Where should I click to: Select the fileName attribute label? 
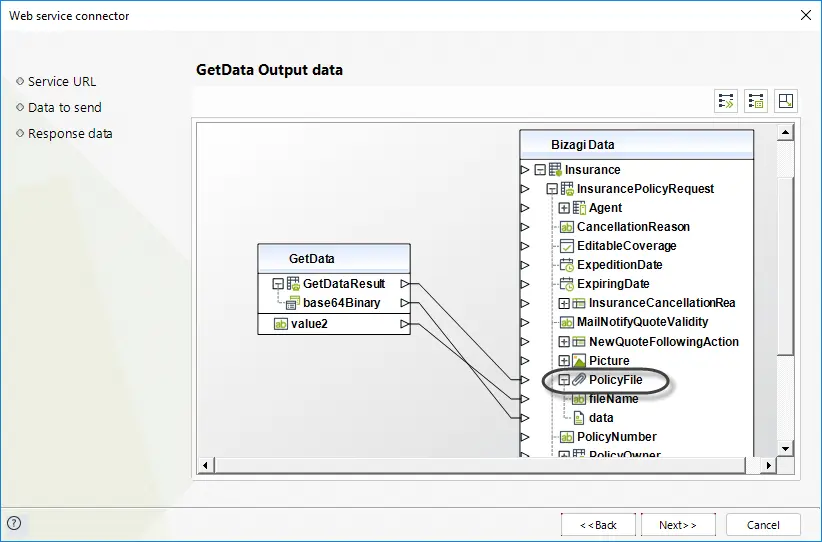click(x=613, y=399)
